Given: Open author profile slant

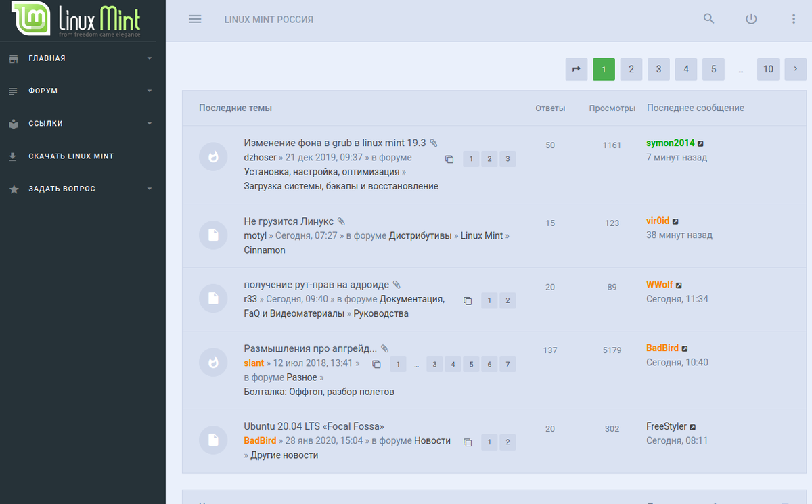Looking at the screenshot, I should pyautogui.click(x=254, y=363).
